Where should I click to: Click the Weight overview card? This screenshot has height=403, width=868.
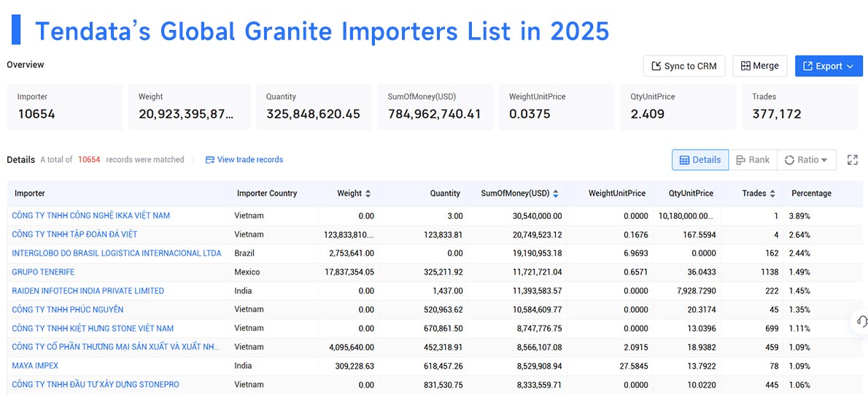pos(190,107)
